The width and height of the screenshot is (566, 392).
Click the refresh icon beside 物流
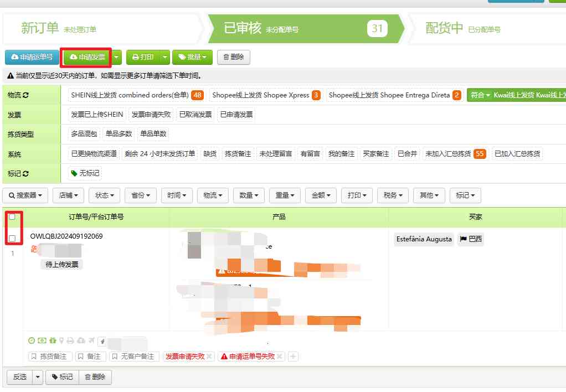coord(25,95)
